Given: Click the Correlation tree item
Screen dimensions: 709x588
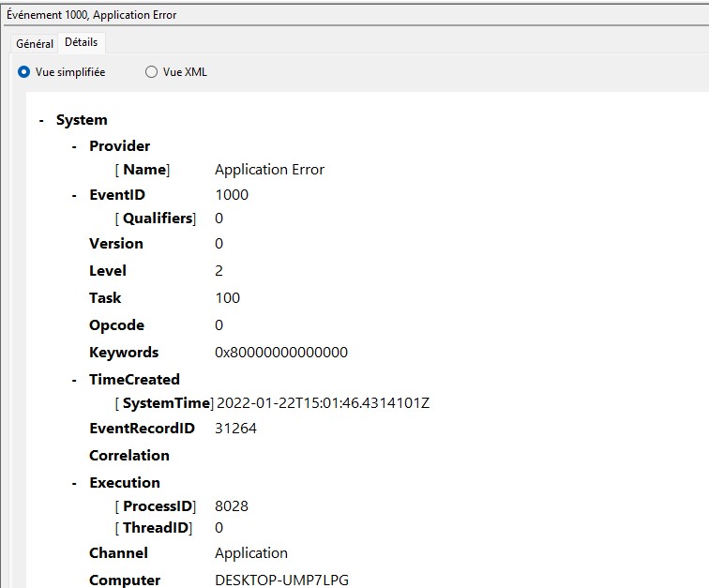Looking at the screenshot, I should [x=129, y=456].
